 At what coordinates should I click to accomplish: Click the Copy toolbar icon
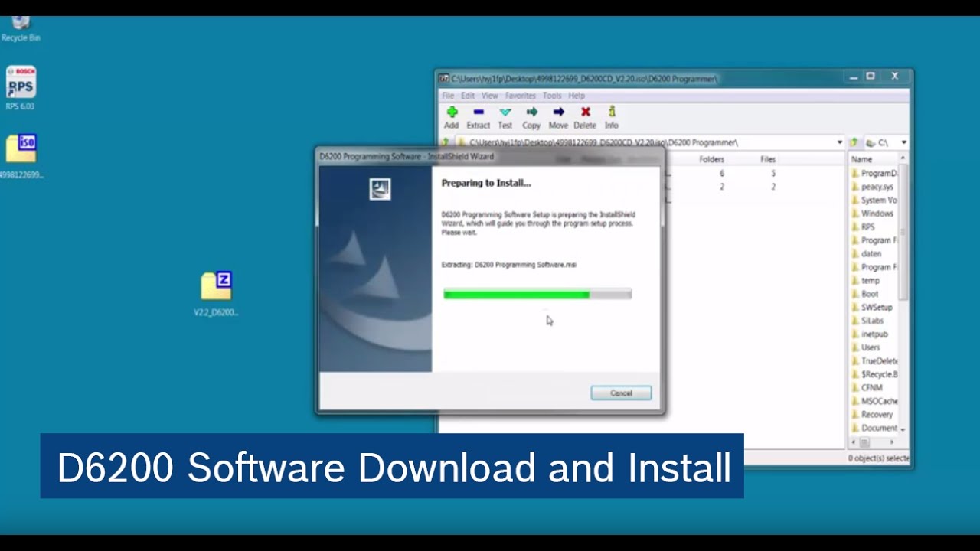coord(531,117)
